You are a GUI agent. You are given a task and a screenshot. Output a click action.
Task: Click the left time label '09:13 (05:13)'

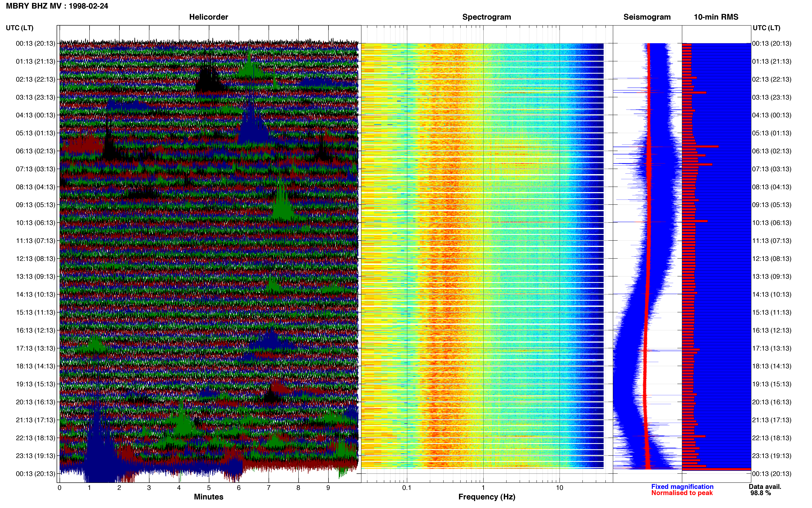[36, 205]
